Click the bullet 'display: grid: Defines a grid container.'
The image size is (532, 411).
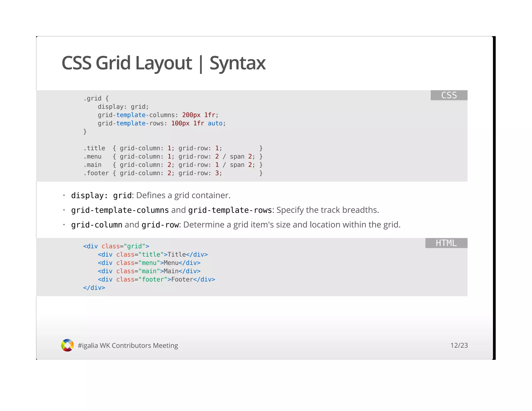click(x=151, y=195)
